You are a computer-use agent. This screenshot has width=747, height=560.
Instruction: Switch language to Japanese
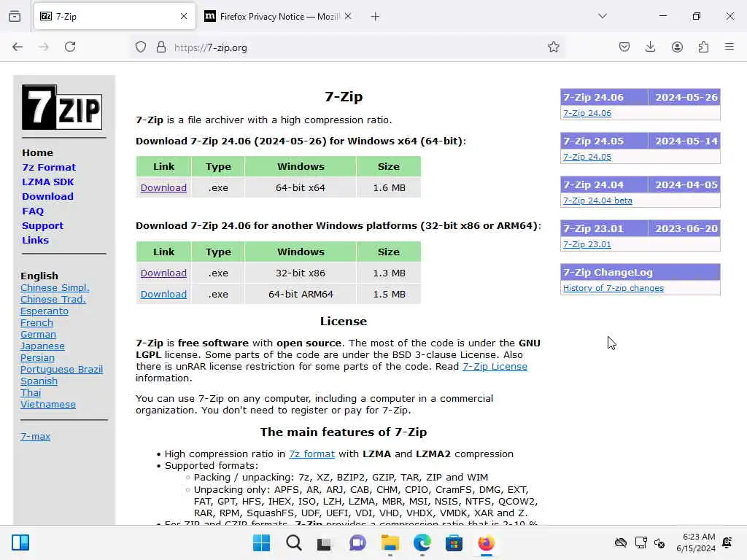[42, 346]
